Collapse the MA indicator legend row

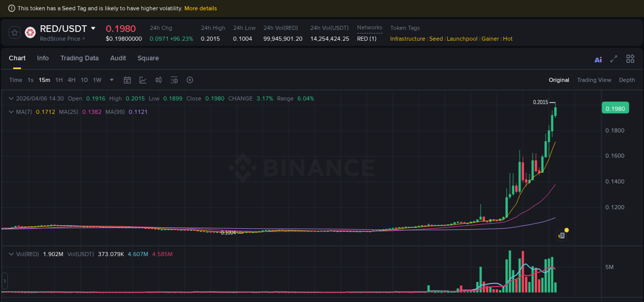click(11, 112)
